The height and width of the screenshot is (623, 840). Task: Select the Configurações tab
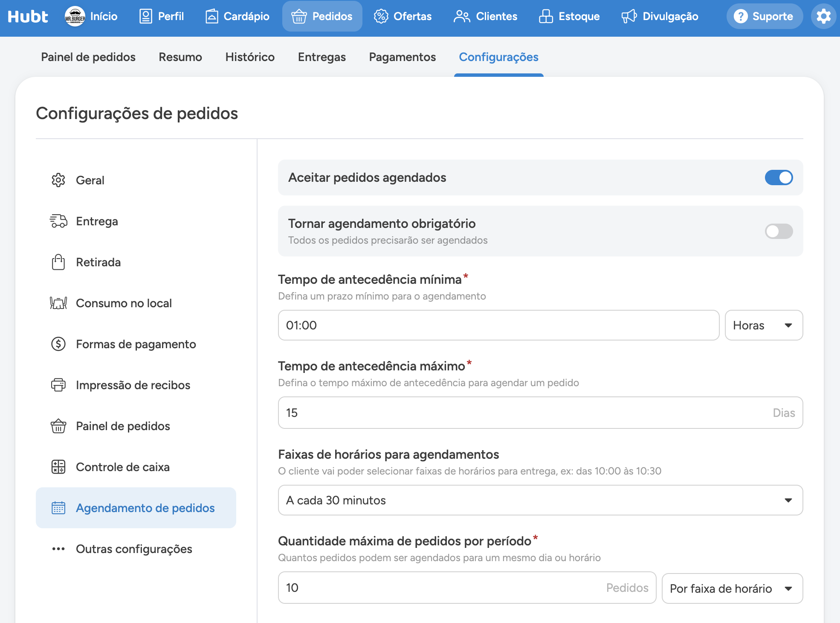point(498,57)
